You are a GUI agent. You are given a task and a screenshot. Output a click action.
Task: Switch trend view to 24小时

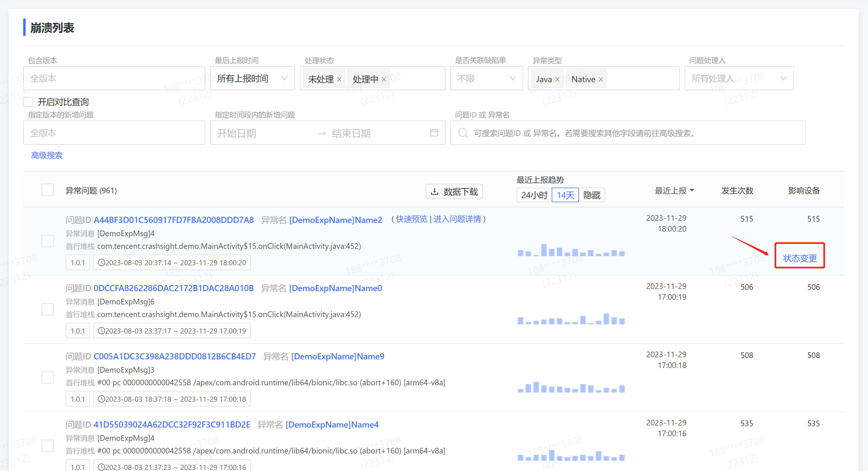tap(534, 195)
